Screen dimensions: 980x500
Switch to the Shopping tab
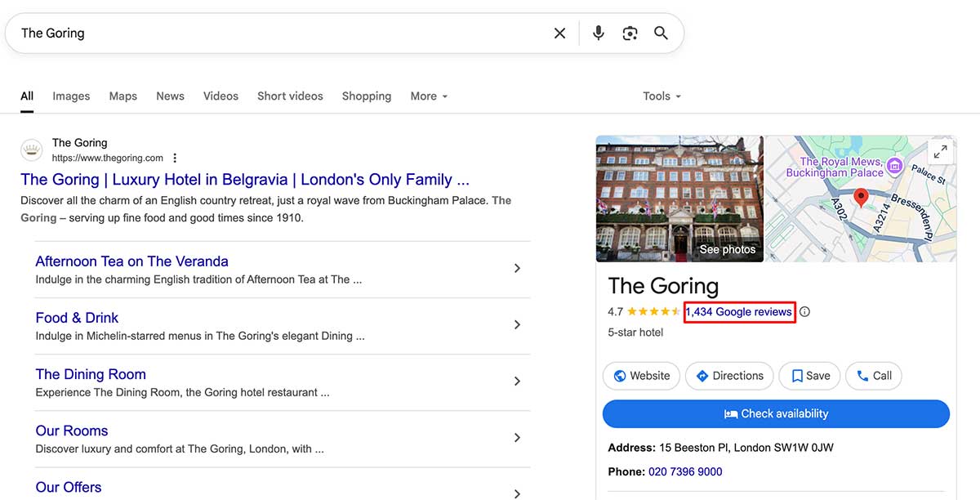[366, 96]
